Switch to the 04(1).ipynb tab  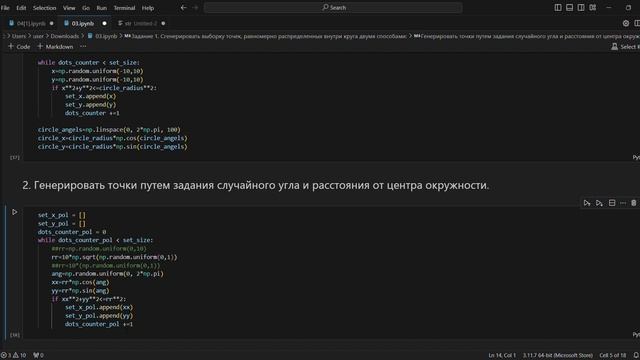[31, 24]
